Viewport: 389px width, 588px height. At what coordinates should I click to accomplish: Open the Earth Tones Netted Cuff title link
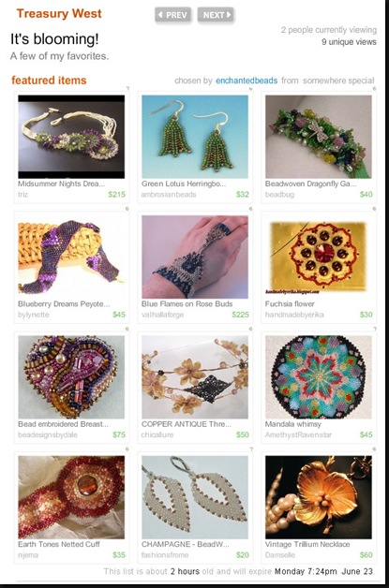[x=59, y=544]
